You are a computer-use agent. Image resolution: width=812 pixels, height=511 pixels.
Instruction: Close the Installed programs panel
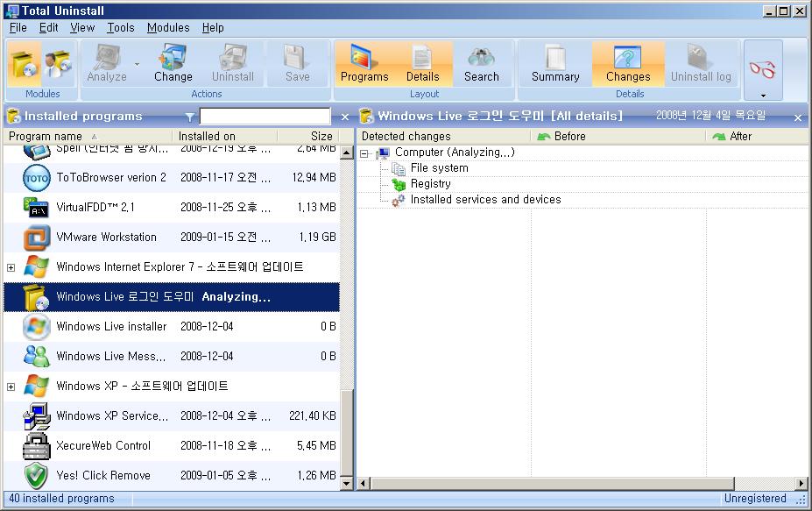[345, 117]
